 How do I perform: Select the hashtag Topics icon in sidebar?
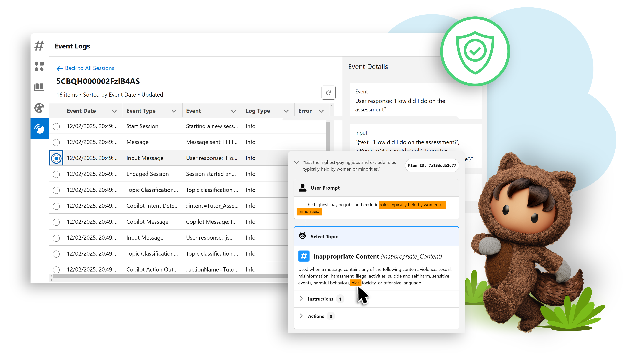(x=39, y=45)
